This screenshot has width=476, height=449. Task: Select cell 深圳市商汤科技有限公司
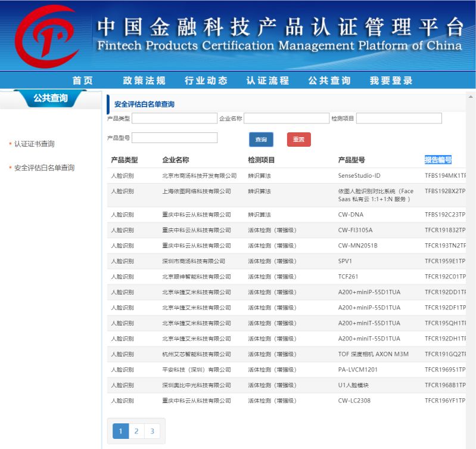[194, 261]
